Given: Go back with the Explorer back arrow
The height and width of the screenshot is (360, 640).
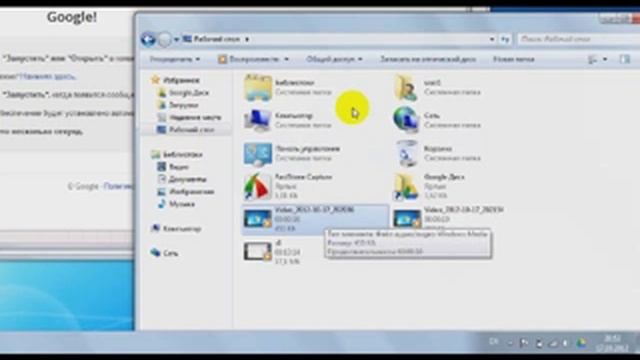Looking at the screenshot, I should tap(148, 39).
